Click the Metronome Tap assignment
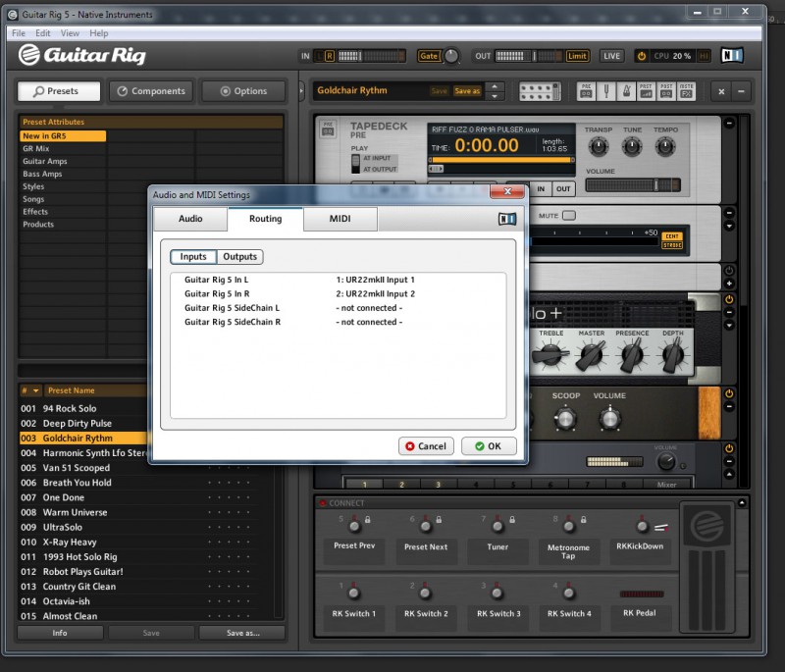The width and height of the screenshot is (785, 672). coord(568,551)
